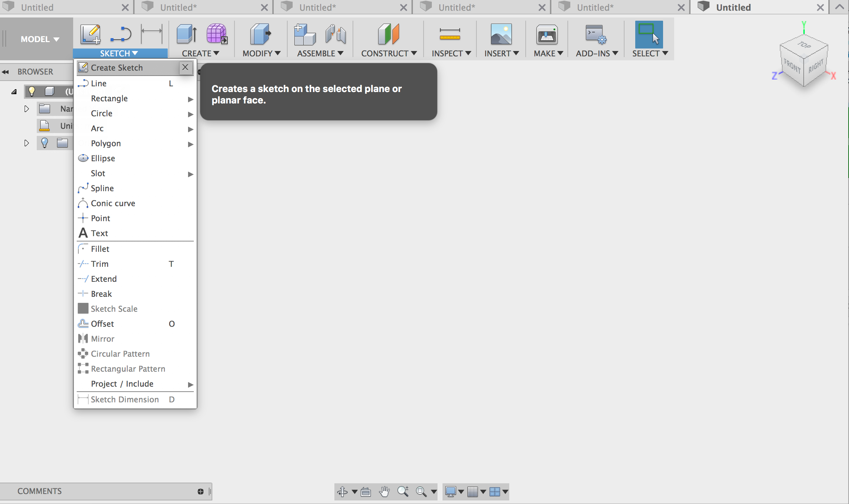This screenshot has height=504, width=849.
Task: Choose Line from the Sketch menu
Action: coord(135,83)
